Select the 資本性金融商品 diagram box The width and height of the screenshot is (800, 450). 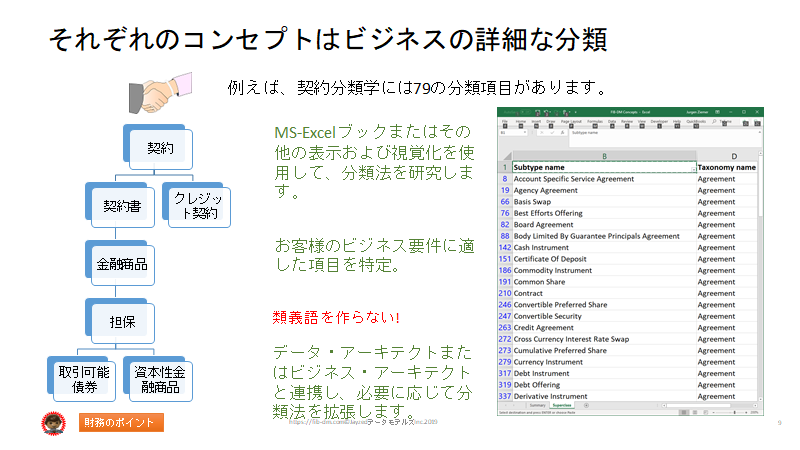click(160, 380)
